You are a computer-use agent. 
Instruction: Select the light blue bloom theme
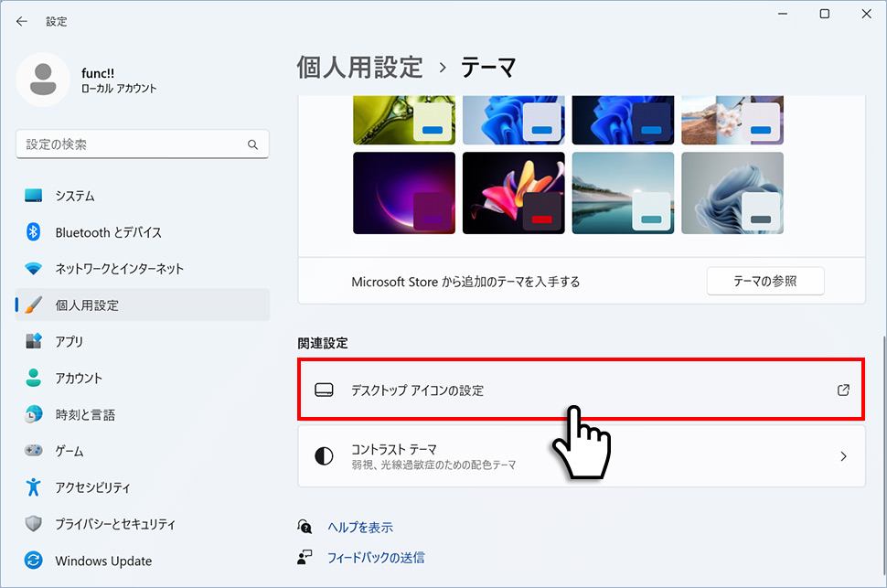tap(514, 120)
